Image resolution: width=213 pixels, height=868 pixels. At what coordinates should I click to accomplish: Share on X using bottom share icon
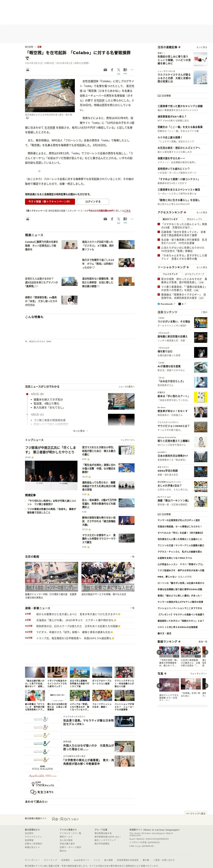(x=118, y=219)
